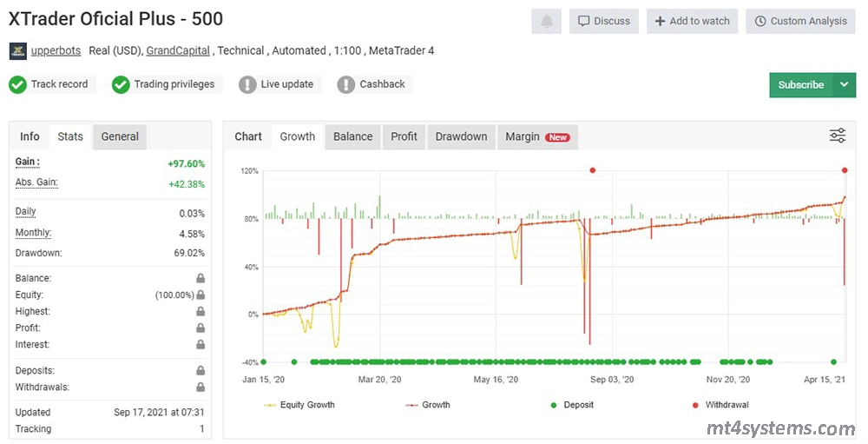Click Add to watch button

(x=692, y=21)
